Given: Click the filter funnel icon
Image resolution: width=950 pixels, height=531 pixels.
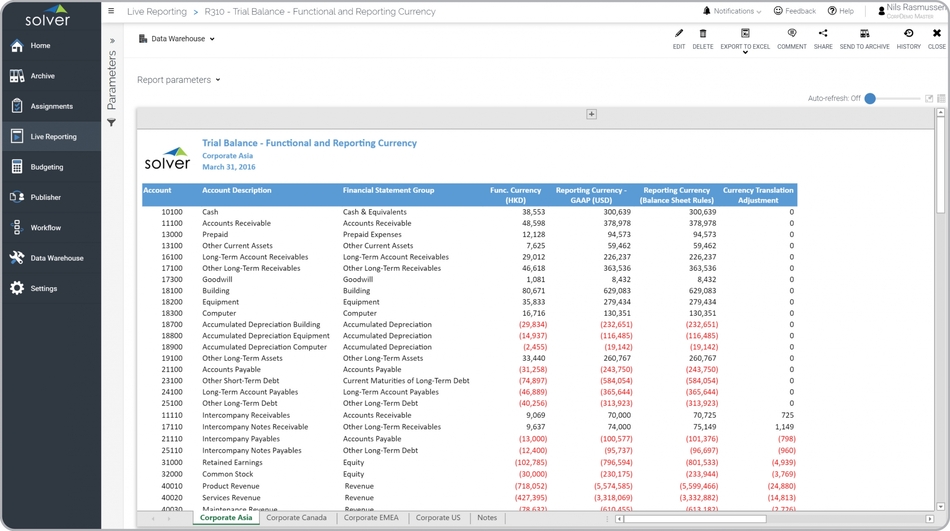Looking at the screenshot, I should 112,123.
